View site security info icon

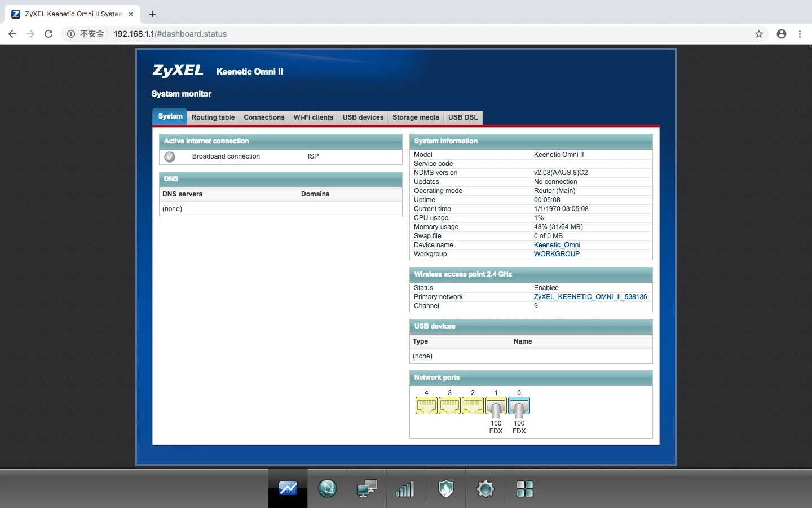[x=71, y=34]
